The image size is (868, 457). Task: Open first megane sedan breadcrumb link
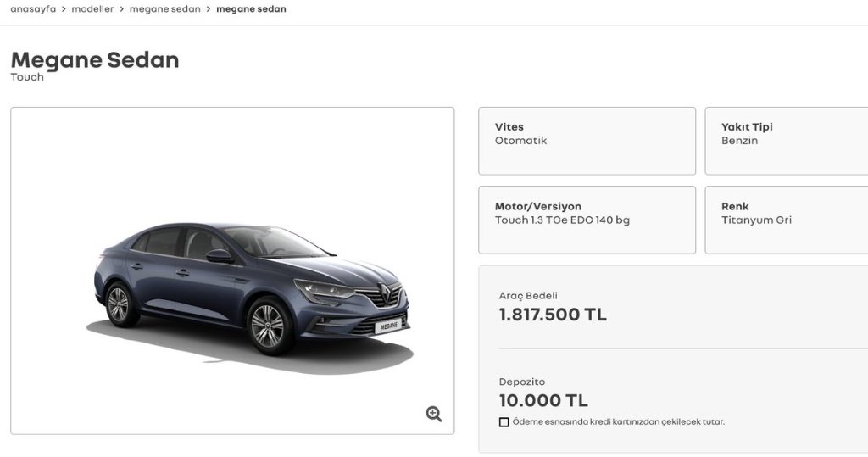point(165,8)
